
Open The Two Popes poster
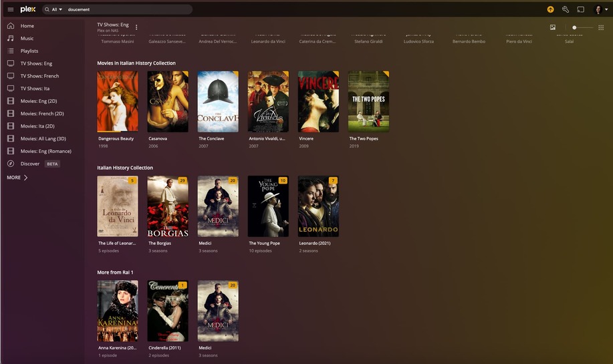[x=368, y=102]
